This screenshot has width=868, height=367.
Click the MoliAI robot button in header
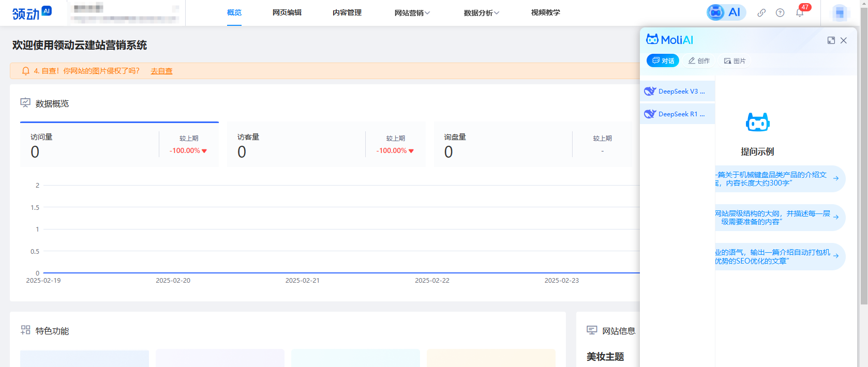[x=726, y=12]
